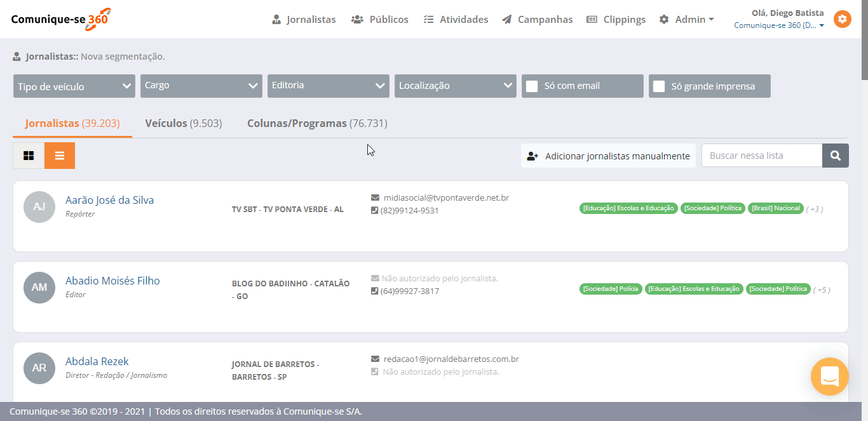Click the search magnifier button
Image resolution: width=868 pixels, height=421 pixels.
click(x=835, y=156)
